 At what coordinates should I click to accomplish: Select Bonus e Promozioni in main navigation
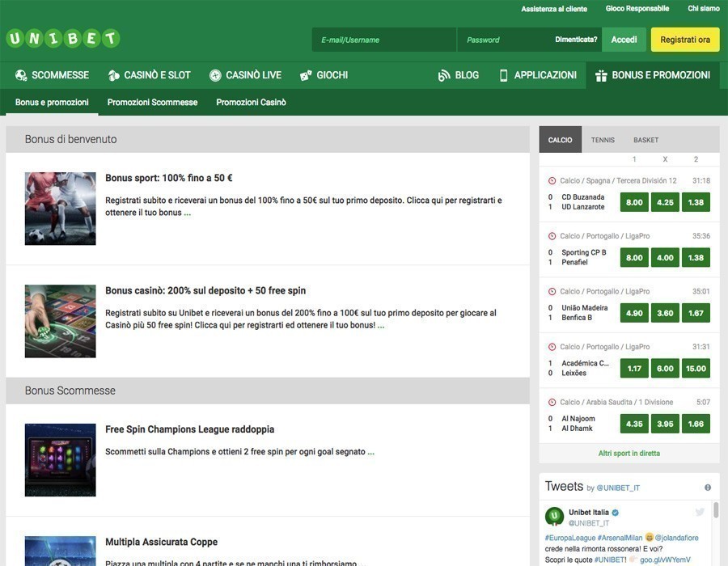pos(653,75)
